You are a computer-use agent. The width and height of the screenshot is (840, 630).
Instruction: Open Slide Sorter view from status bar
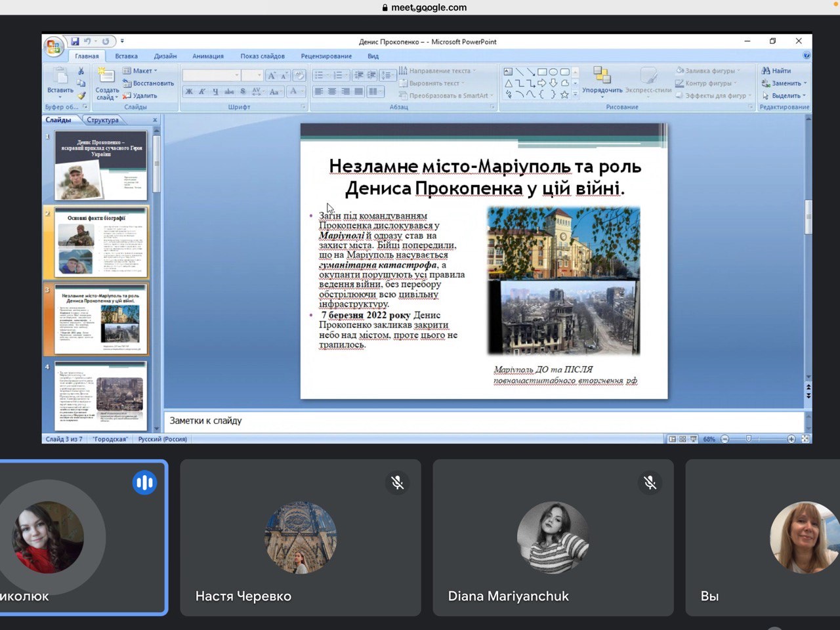pyautogui.click(x=682, y=439)
